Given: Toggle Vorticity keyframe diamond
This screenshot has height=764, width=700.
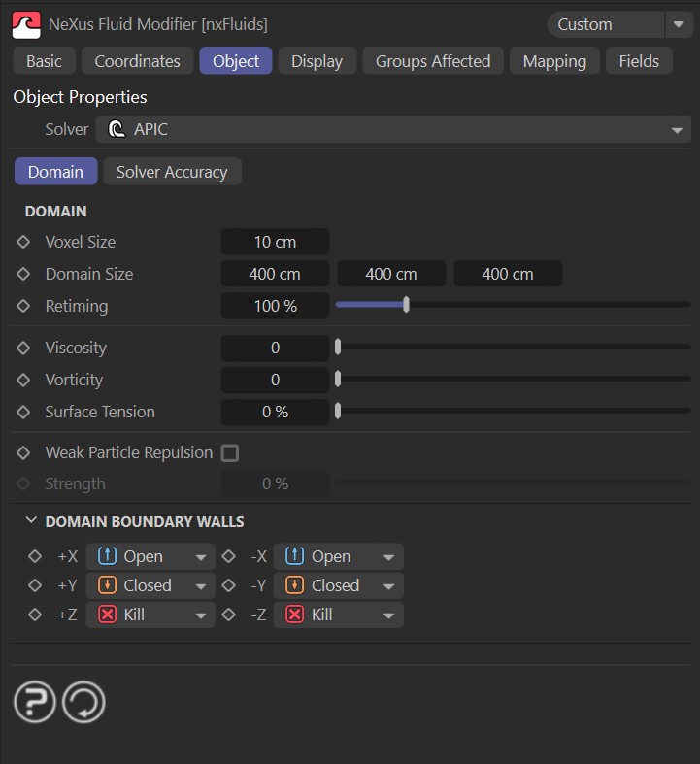Looking at the screenshot, I should point(24,380).
